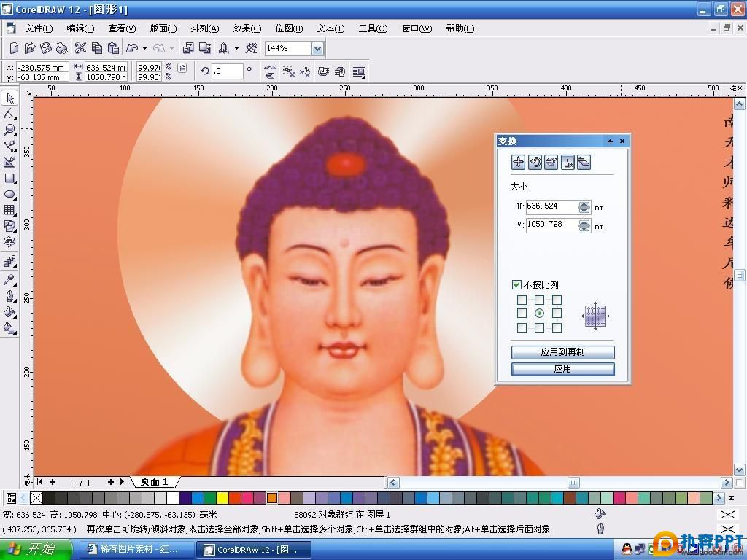The width and height of the screenshot is (747, 560).
Task: Cut the selection with the scissors icon
Action: 80,48
